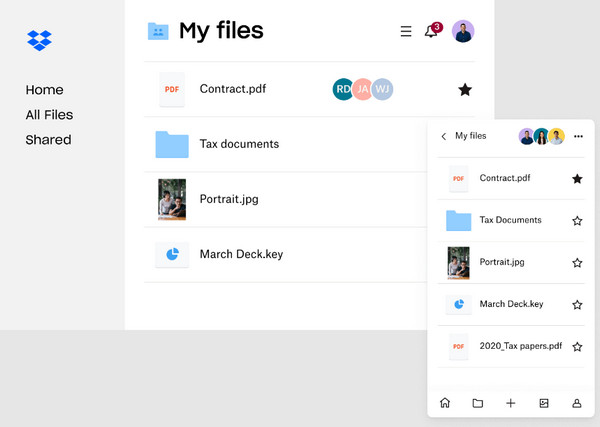The height and width of the screenshot is (427, 600).
Task: Open Portrait.jpg in the mobile panel
Action: point(502,262)
